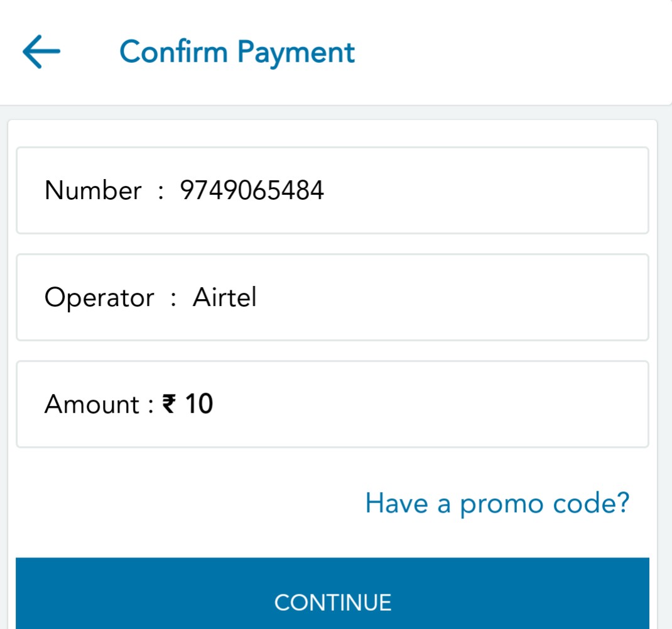Select the phone number 9749065484
The image size is (672, 629).
252,190
